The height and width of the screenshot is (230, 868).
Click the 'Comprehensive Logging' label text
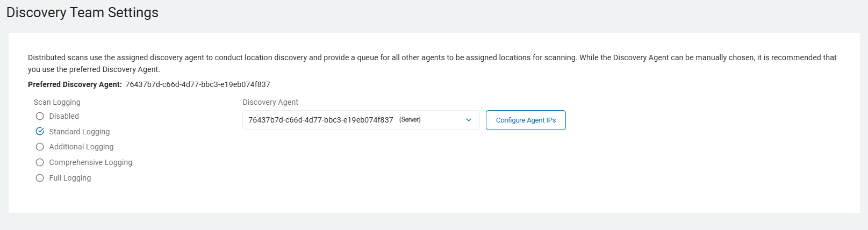[x=90, y=162]
